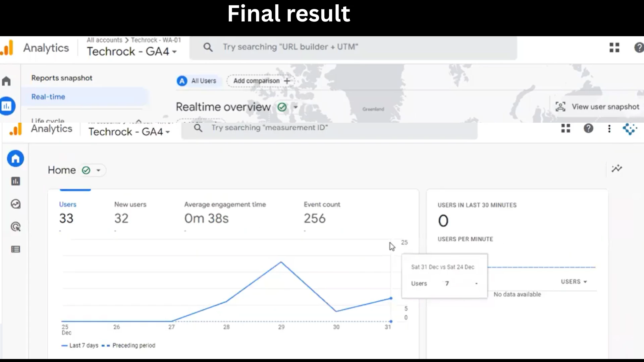Open the Explore icon in sidebar
The width and height of the screenshot is (644, 362).
(x=15, y=204)
